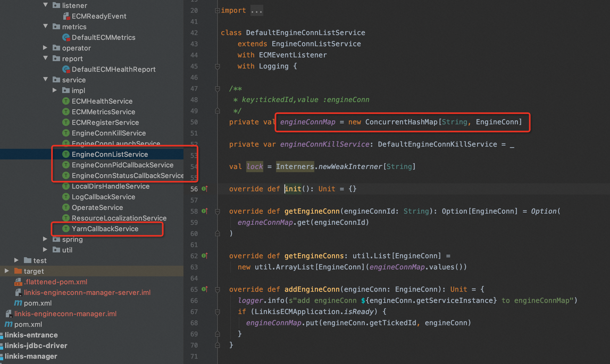Click override gutter icon on line 56
610x364 pixels.
point(204,189)
